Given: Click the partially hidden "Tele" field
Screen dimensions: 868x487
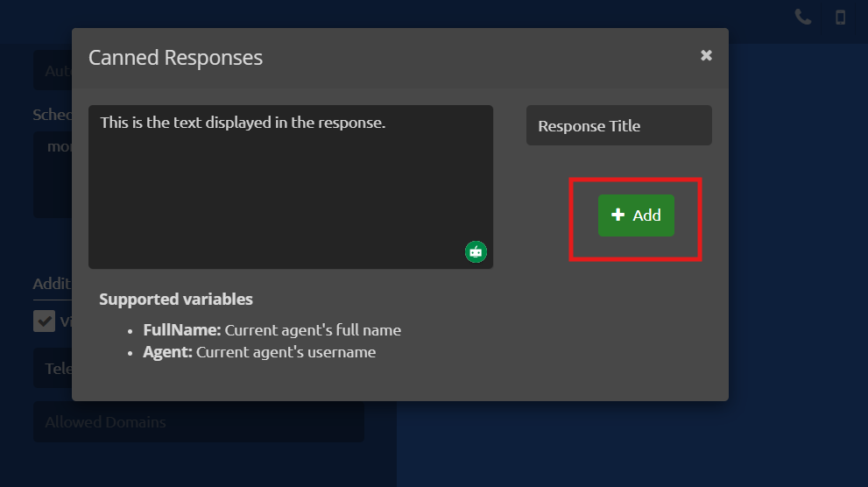Looking at the screenshot, I should click(x=53, y=369).
